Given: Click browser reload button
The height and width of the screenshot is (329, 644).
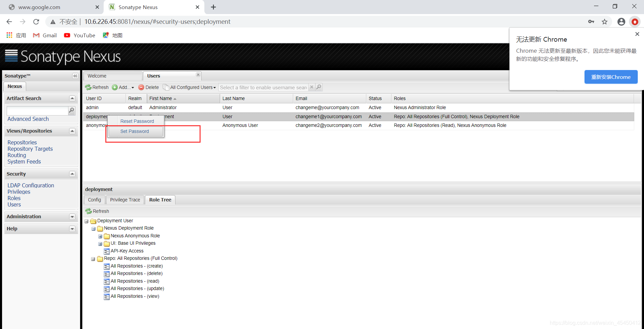Looking at the screenshot, I should (36, 22).
